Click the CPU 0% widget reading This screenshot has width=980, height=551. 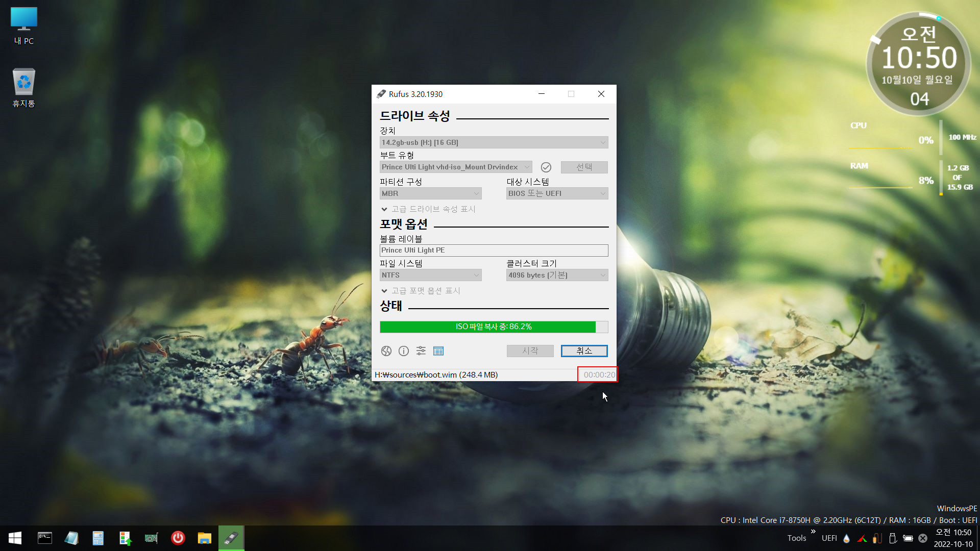pyautogui.click(x=926, y=140)
